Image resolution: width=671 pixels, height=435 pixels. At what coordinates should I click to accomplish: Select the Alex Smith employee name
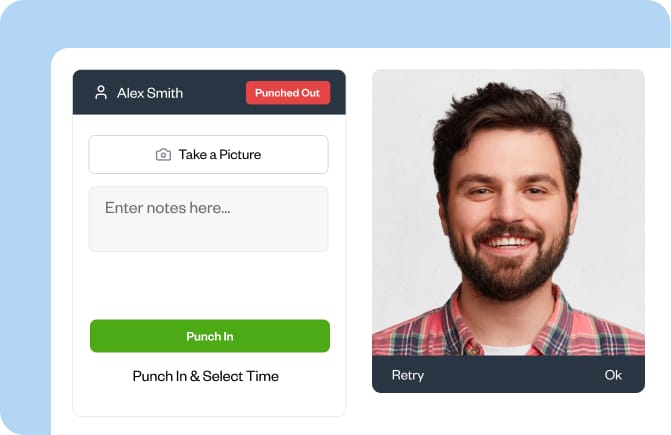[150, 93]
